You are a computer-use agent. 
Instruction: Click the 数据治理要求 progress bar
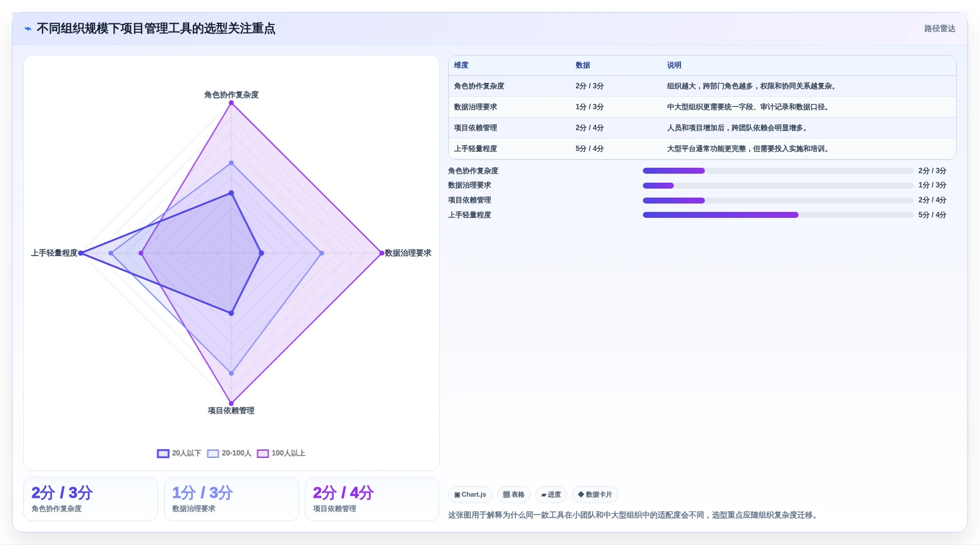coord(778,186)
